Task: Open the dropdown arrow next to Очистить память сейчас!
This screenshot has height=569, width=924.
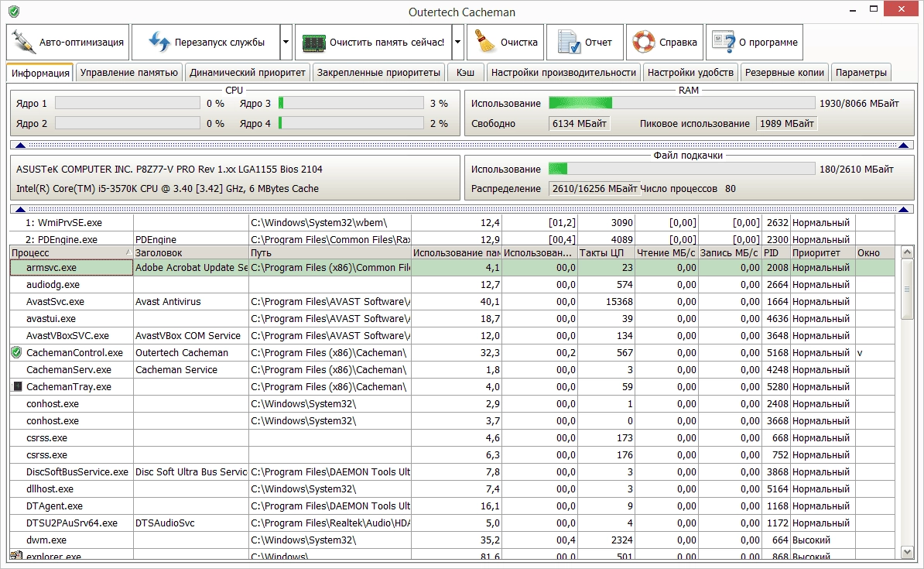Action: tap(458, 42)
